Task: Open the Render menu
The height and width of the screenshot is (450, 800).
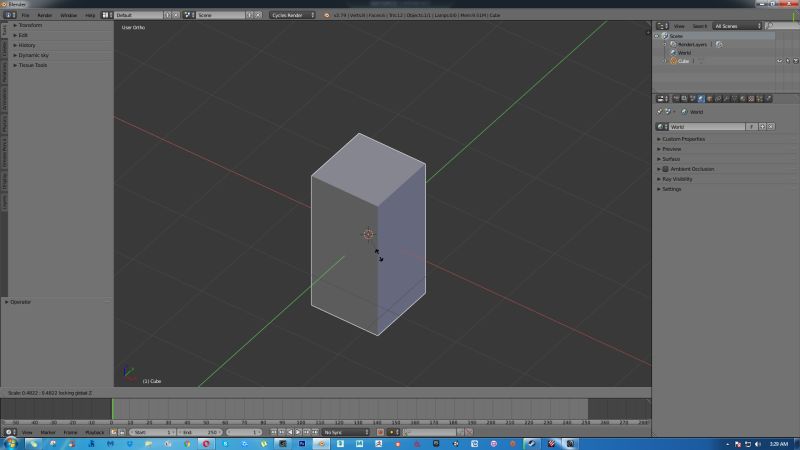Action: tap(44, 15)
